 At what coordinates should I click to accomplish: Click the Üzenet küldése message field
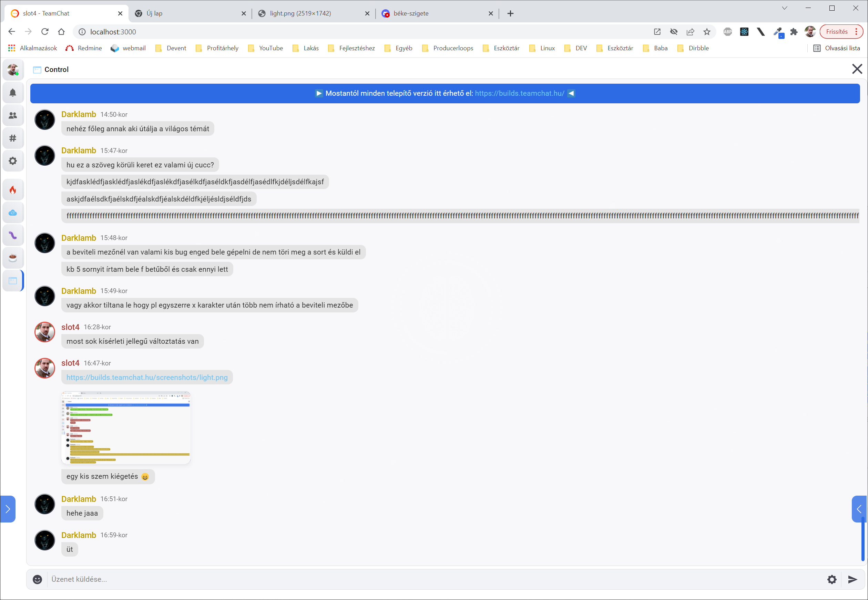pos(432,579)
